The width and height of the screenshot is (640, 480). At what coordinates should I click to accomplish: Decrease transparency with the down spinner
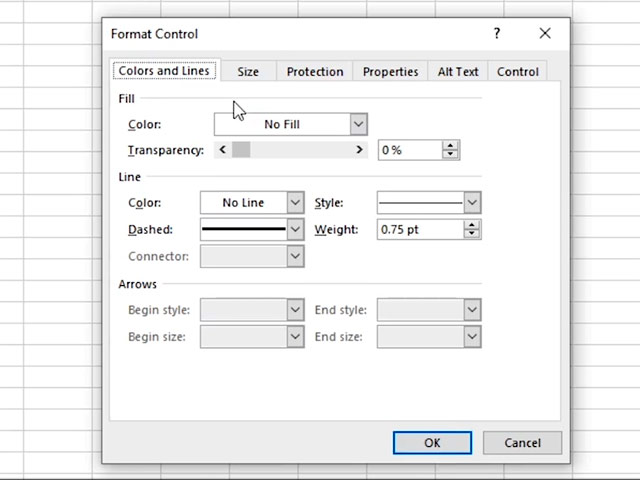click(451, 154)
